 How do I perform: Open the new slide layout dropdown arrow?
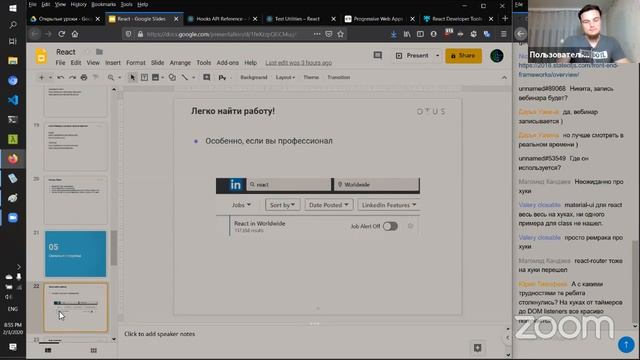[50, 77]
